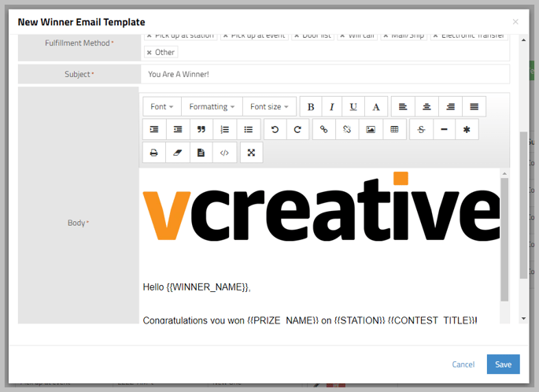The height and width of the screenshot is (392, 539).
Task: Justify the text alignment
Action: (x=474, y=106)
